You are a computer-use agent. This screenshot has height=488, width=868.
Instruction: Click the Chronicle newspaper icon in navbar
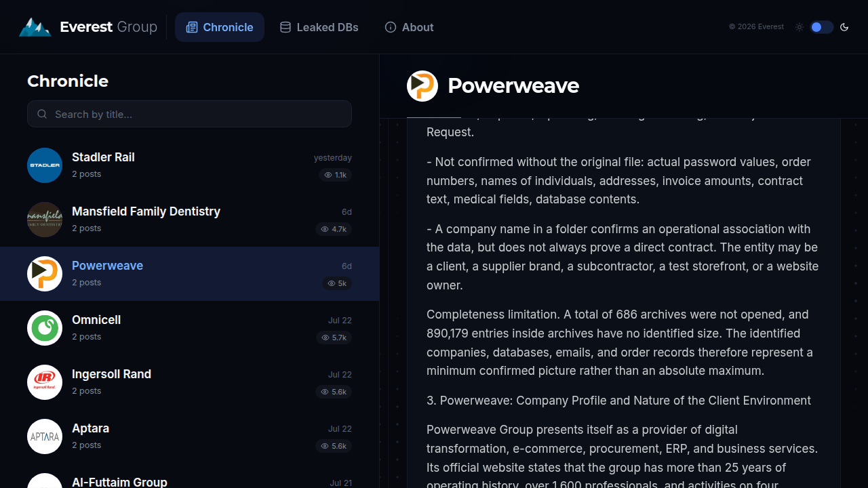pos(192,27)
